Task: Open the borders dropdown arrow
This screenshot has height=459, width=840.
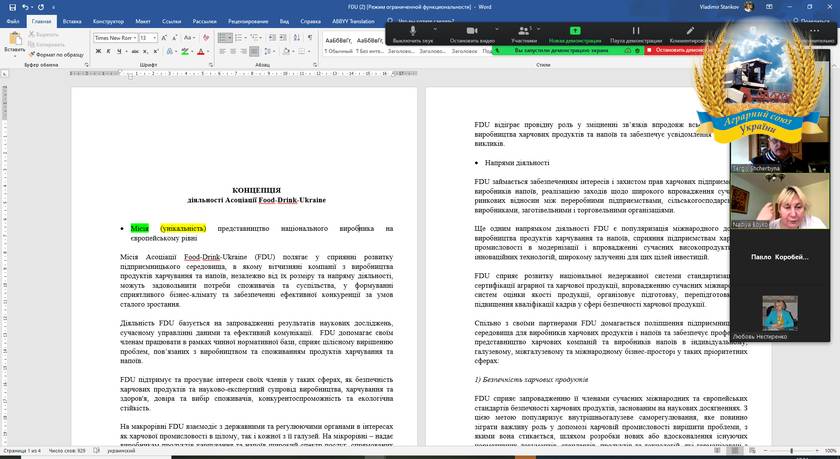Action: coord(310,51)
